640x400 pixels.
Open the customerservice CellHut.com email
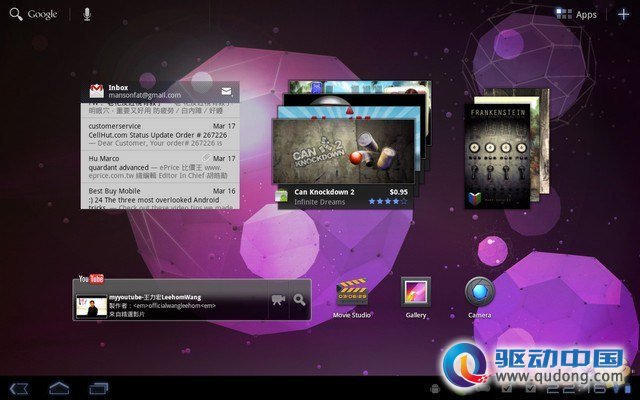tap(160, 134)
